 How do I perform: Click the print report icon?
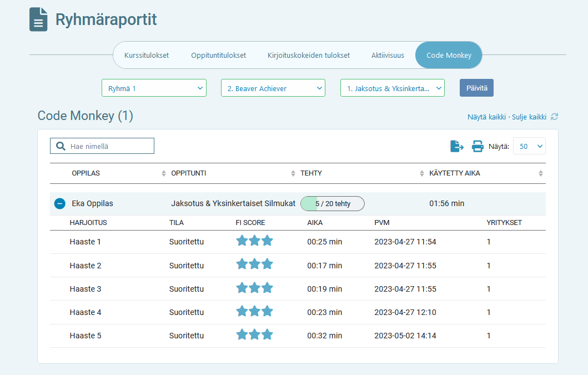478,146
